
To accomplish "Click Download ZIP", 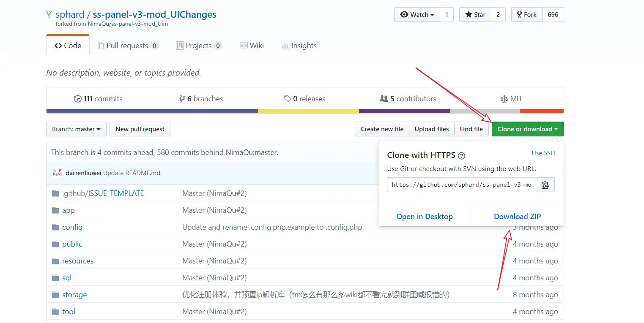I will 517,217.
